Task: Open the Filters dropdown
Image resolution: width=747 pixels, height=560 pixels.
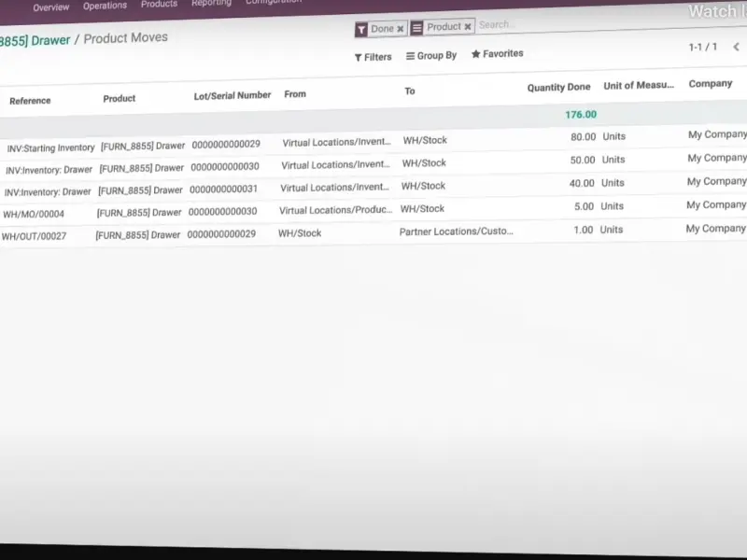Action: [x=373, y=57]
